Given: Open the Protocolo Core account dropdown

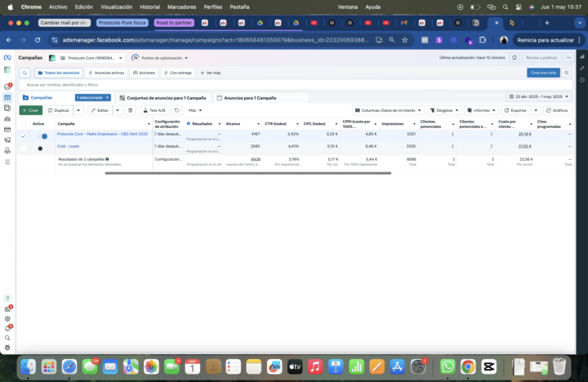Looking at the screenshot, I should [x=87, y=58].
